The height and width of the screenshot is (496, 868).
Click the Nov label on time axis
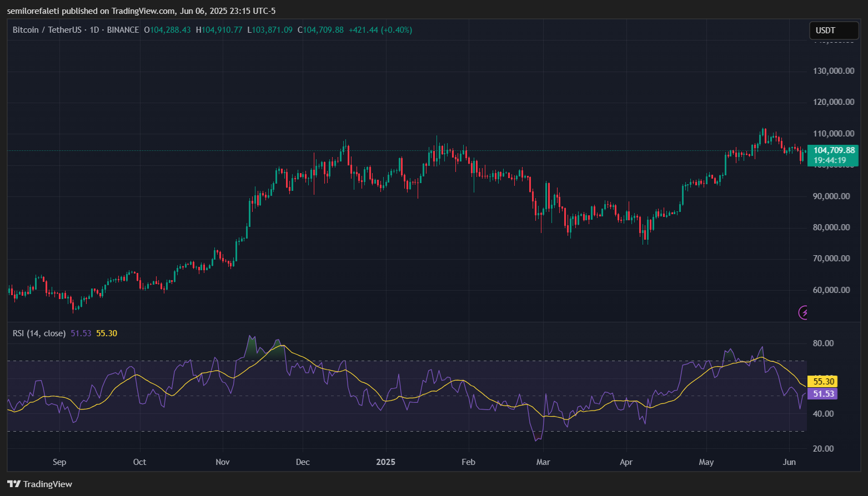tap(222, 462)
